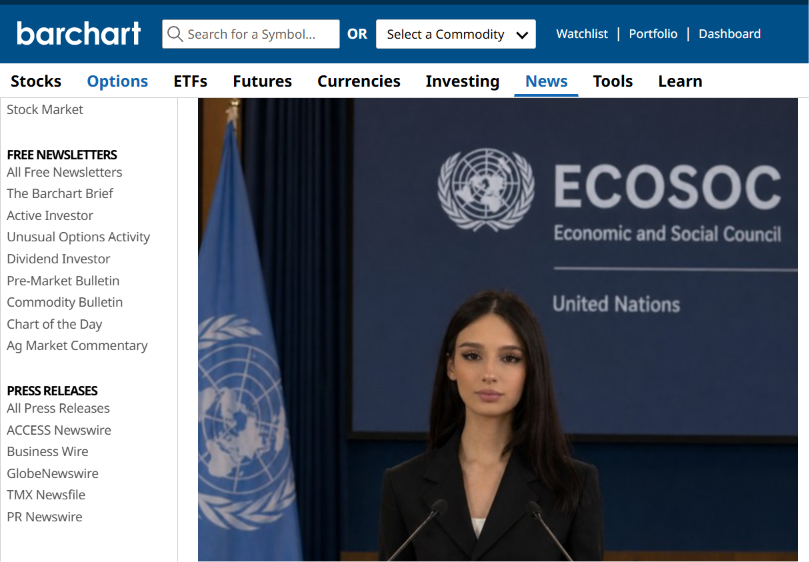
Task: Click the barchart logo
Action: 78,34
